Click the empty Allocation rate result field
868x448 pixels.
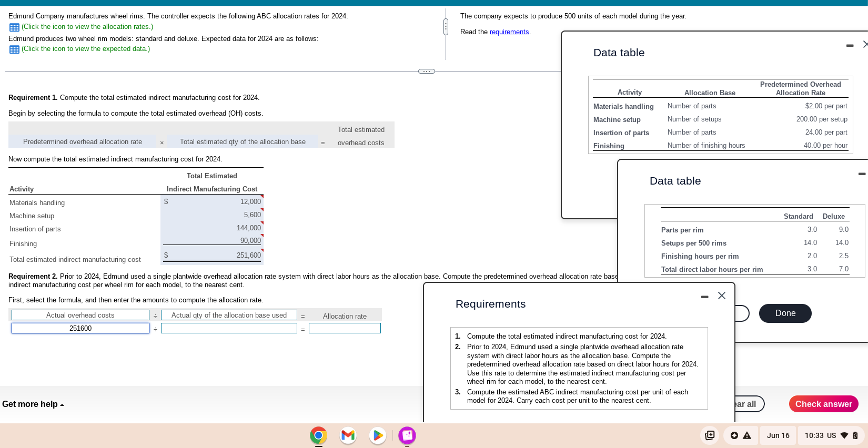tap(345, 328)
